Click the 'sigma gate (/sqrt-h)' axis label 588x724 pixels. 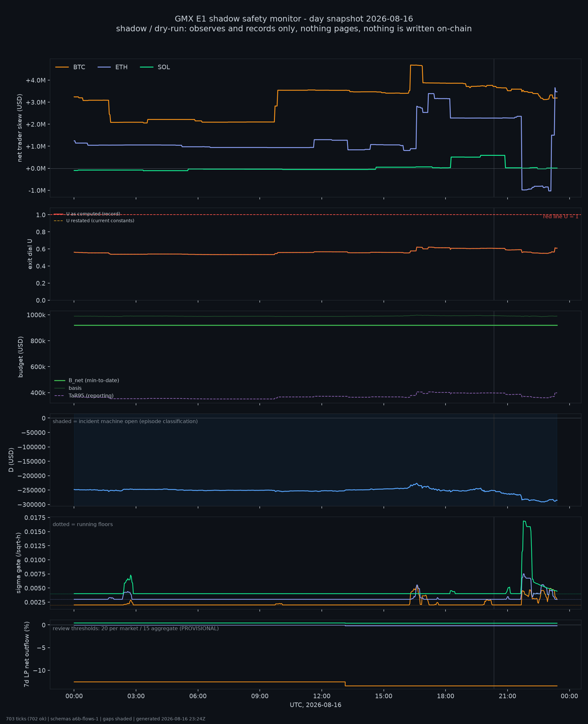click(19, 563)
